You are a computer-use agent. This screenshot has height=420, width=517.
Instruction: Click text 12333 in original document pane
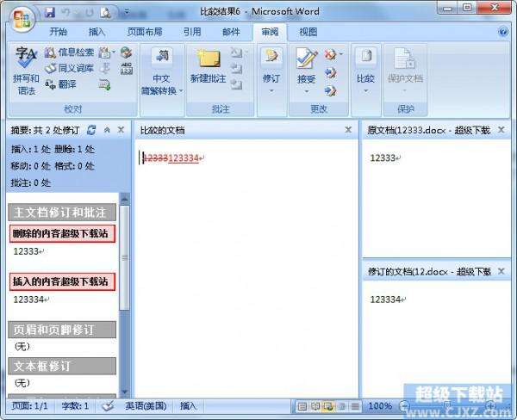tap(383, 157)
